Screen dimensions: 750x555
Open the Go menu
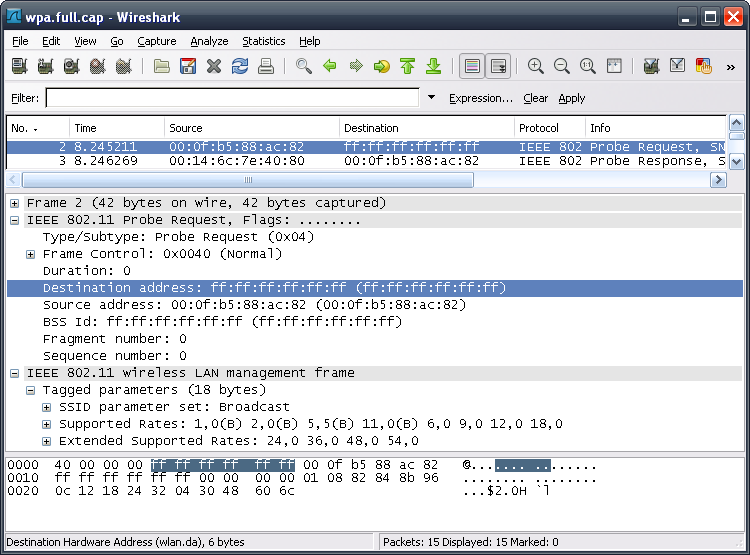tap(117, 41)
